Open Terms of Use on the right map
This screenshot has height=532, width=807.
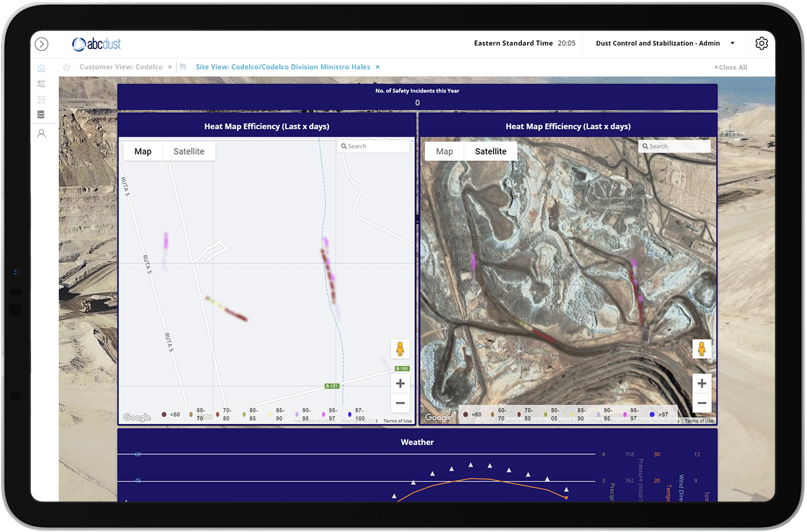click(699, 421)
